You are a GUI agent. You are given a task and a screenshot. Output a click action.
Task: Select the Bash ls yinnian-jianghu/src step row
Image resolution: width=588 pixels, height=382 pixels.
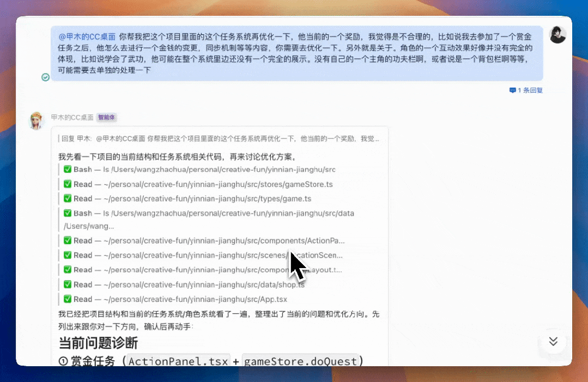click(x=199, y=169)
